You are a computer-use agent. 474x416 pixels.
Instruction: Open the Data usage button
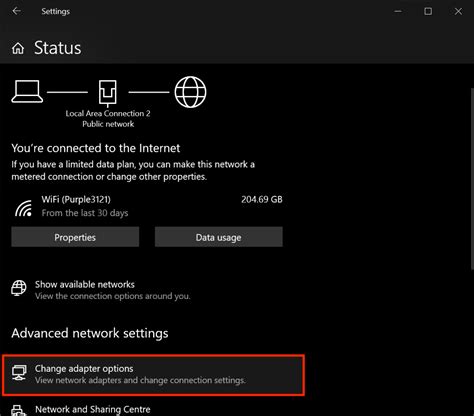pos(219,237)
